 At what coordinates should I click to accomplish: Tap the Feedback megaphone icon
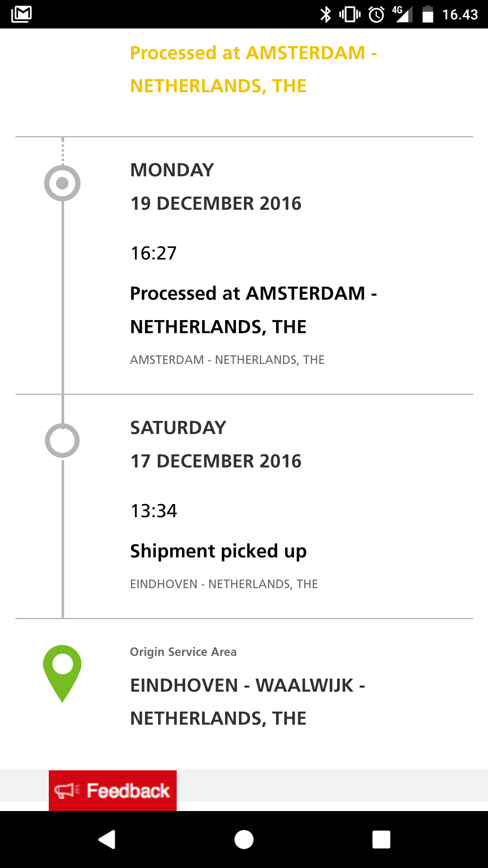click(66, 791)
